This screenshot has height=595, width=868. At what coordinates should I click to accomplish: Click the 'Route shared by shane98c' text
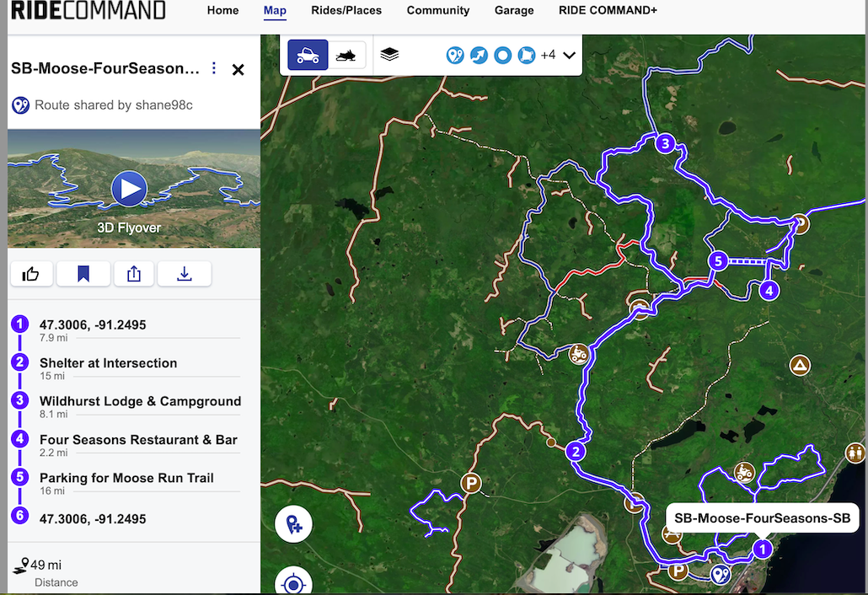(x=114, y=105)
